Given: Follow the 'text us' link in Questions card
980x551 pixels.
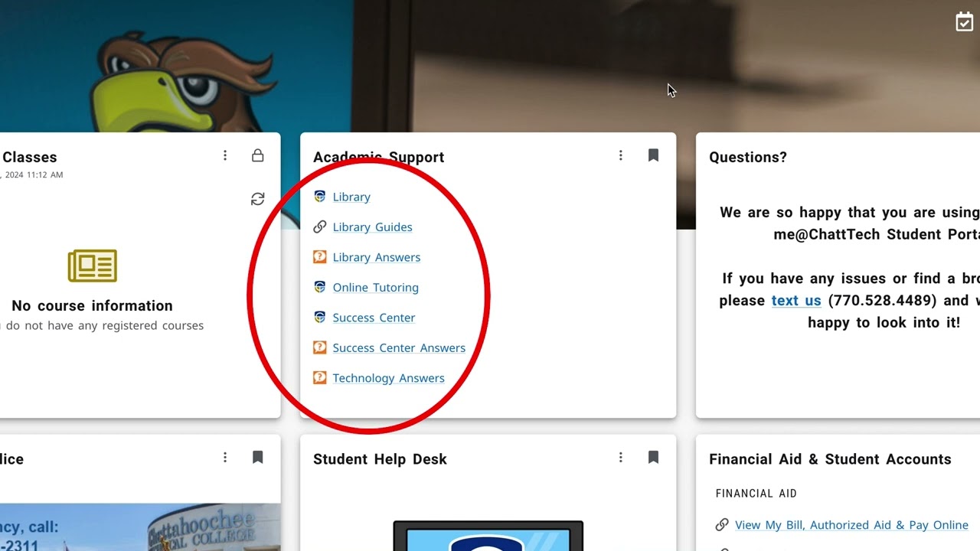Looking at the screenshot, I should (796, 301).
